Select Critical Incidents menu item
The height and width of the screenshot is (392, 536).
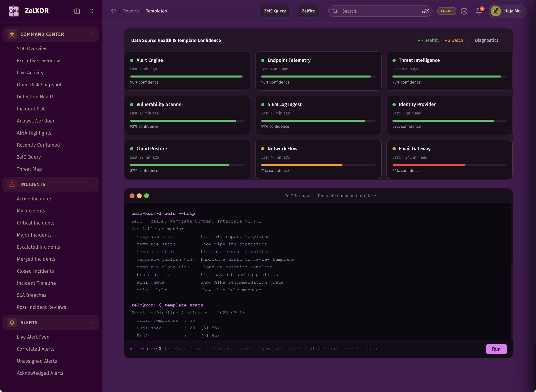[x=36, y=223]
